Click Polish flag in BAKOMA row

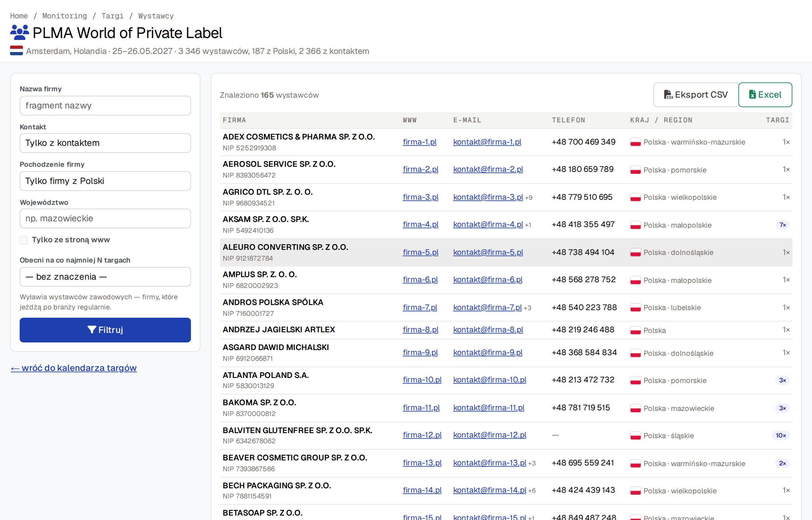click(x=635, y=408)
